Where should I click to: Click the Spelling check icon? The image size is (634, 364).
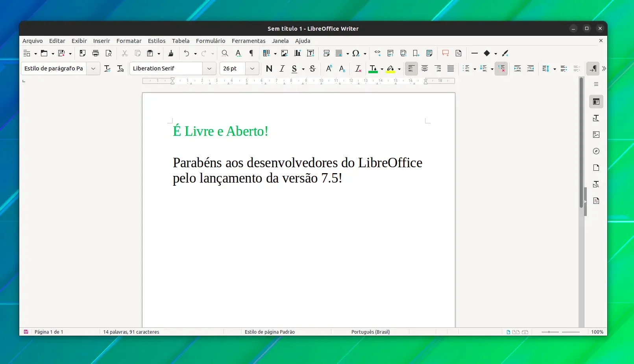[x=238, y=53]
